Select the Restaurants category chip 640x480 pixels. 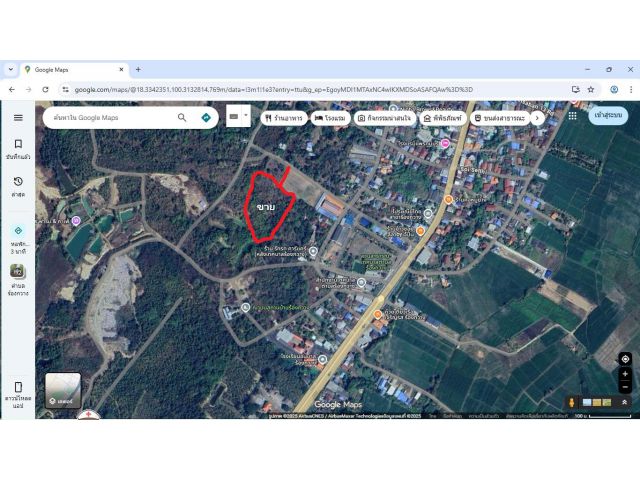click(283, 117)
